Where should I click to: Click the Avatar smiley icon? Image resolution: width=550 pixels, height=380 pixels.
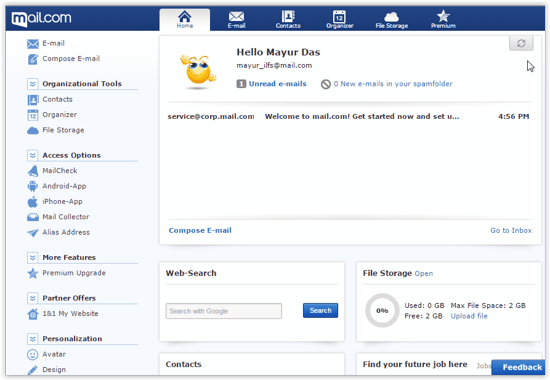[x=33, y=355]
